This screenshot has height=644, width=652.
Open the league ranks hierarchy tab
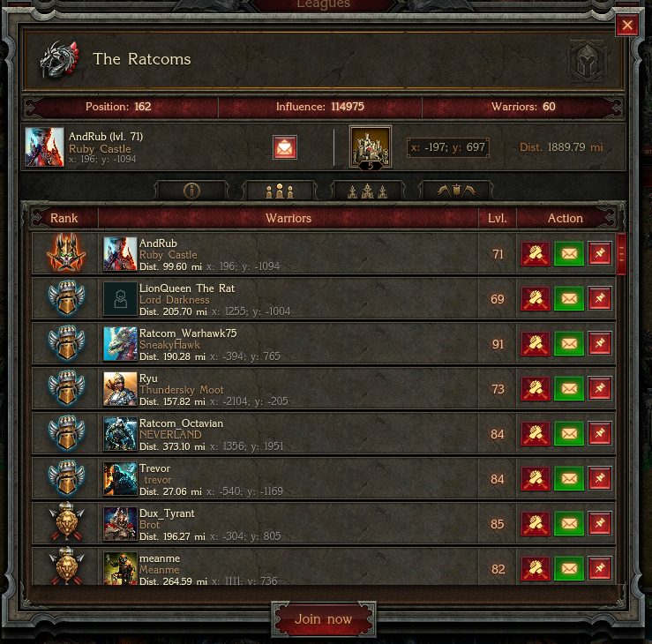tap(368, 191)
